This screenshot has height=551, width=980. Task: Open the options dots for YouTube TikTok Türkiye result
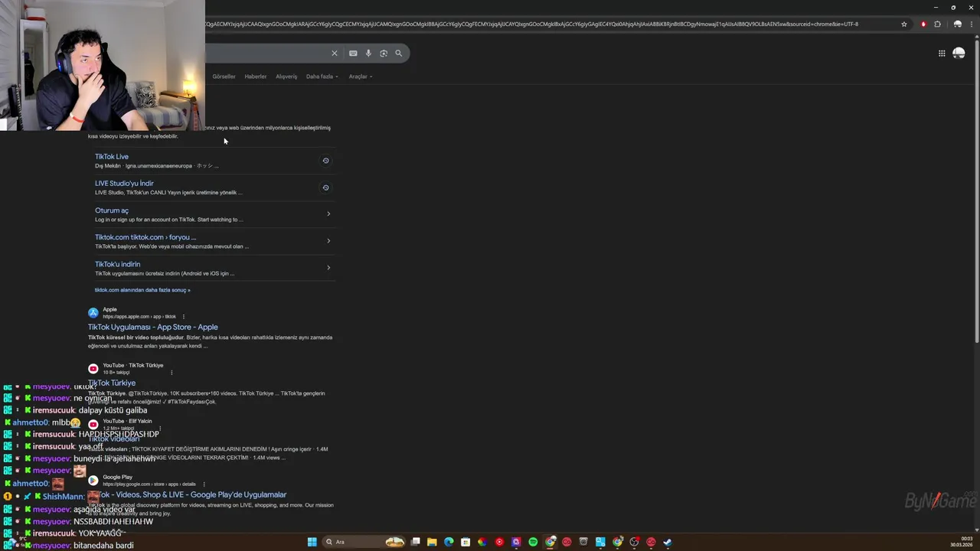(x=171, y=373)
